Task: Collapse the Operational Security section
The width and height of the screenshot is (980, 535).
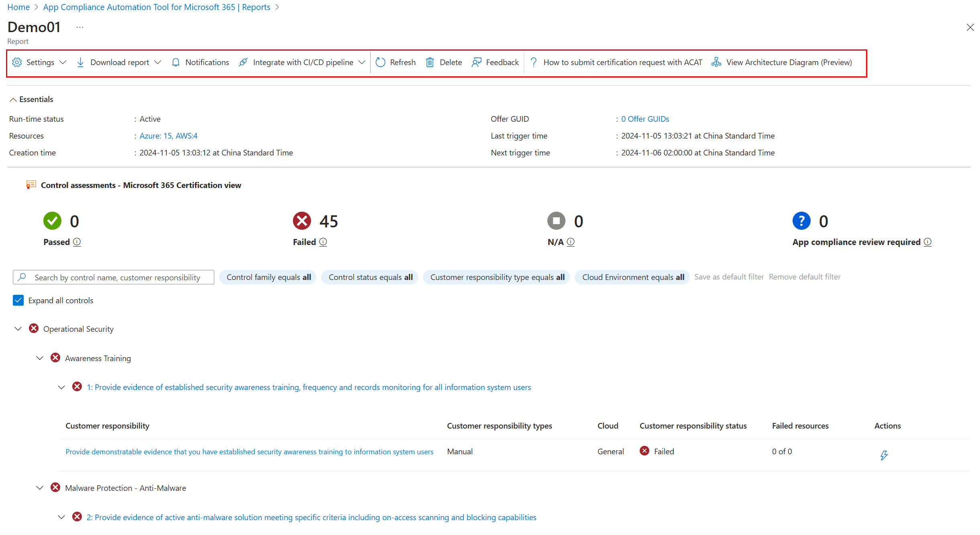Action: coord(18,329)
